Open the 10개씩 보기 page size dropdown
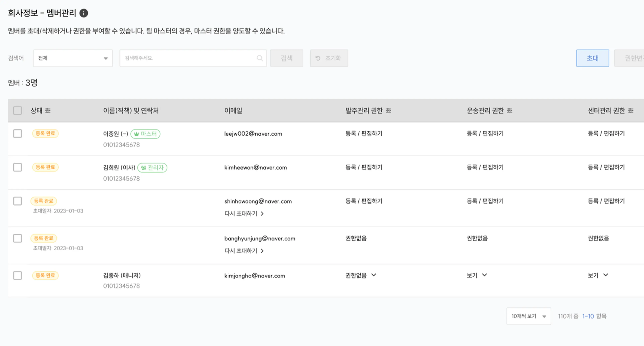Image resolution: width=644 pixels, height=346 pixels. coord(529,316)
